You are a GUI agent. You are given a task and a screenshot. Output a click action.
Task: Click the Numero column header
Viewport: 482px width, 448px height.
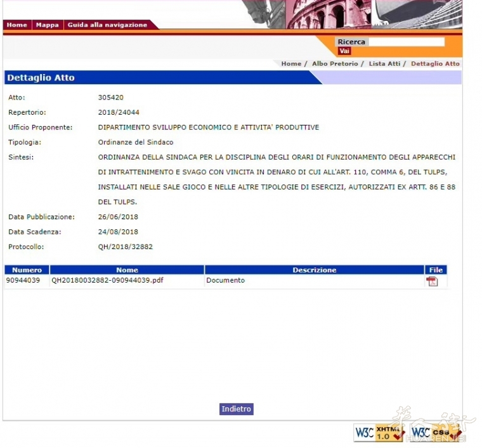pos(27,270)
